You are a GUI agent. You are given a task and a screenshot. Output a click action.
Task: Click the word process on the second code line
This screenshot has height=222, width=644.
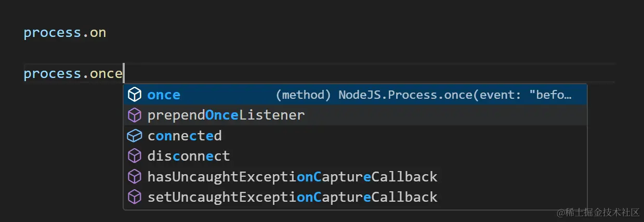(52, 74)
